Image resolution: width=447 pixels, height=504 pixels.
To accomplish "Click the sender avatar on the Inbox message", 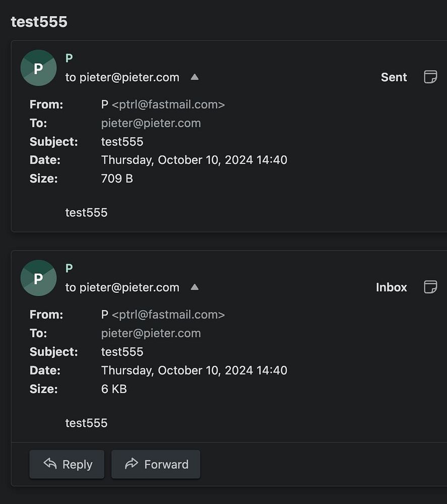I will point(38,278).
